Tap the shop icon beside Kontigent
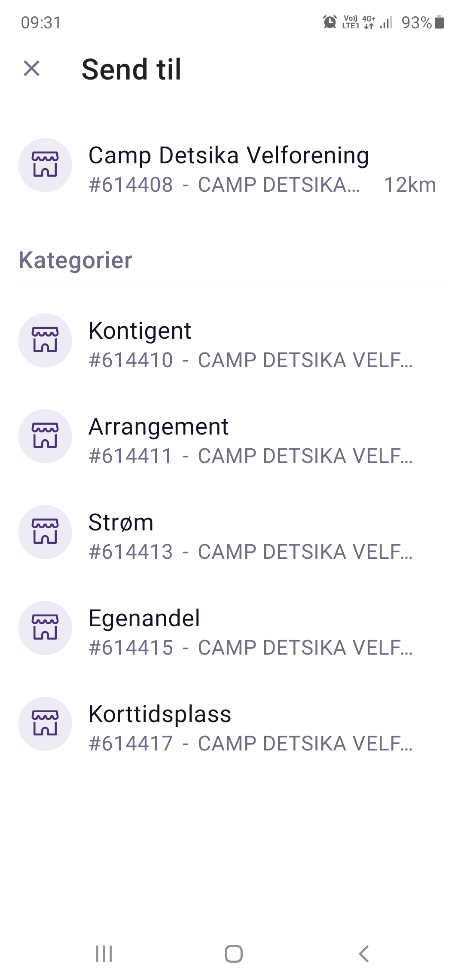The image size is (464, 980). [x=45, y=340]
